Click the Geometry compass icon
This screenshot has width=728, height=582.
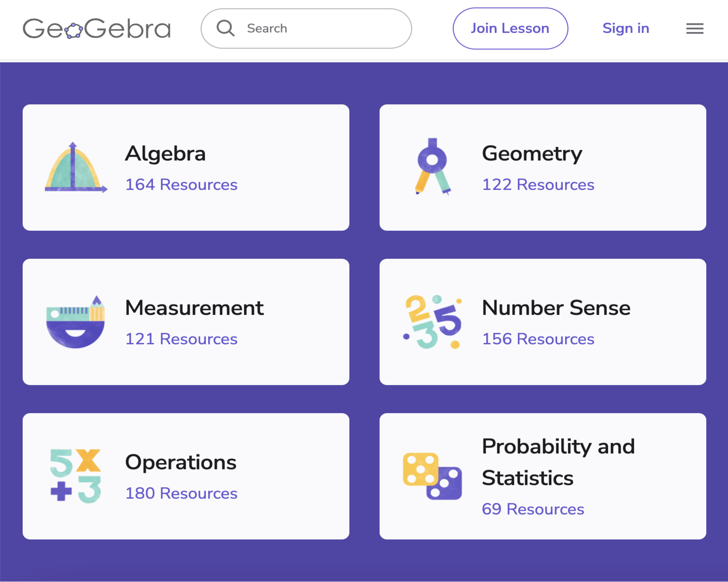(x=433, y=166)
